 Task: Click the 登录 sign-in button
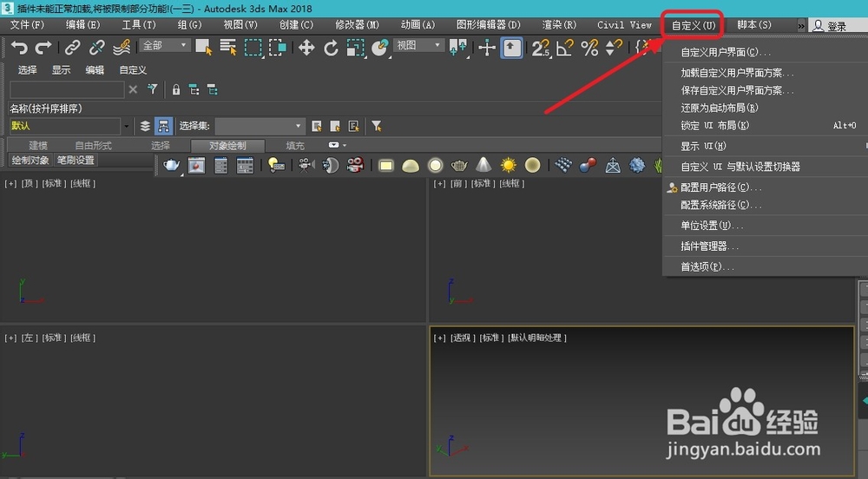click(x=829, y=26)
